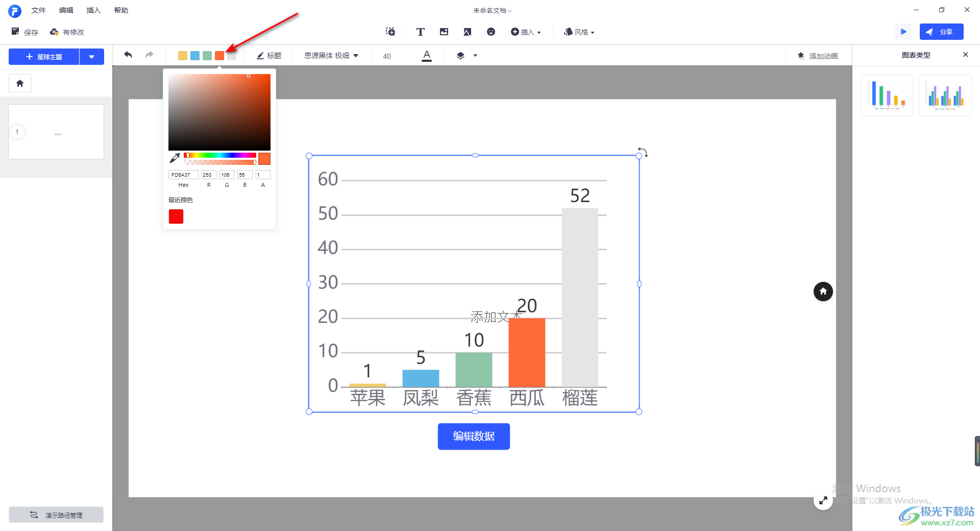The image size is (980, 531).
Task: Select the orange series color swatch
Action: click(x=219, y=56)
